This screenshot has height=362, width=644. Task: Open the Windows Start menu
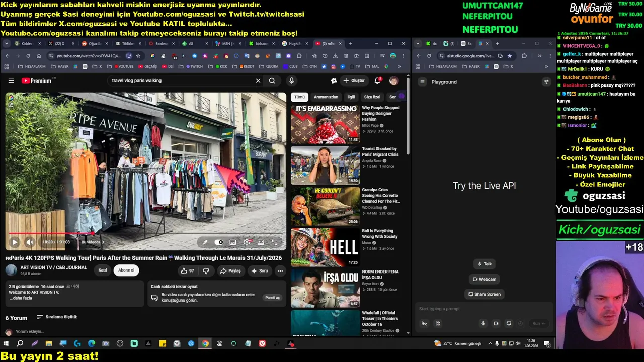(x=6, y=344)
